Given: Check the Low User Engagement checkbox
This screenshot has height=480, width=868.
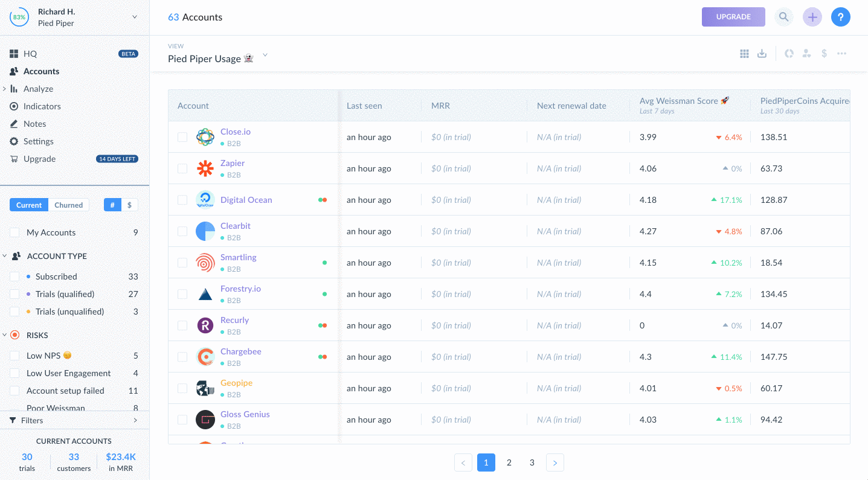Looking at the screenshot, I should [14, 373].
